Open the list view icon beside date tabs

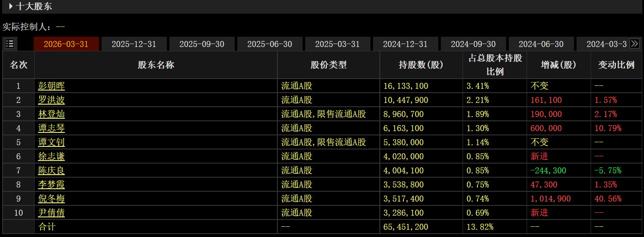click(x=10, y=44)
